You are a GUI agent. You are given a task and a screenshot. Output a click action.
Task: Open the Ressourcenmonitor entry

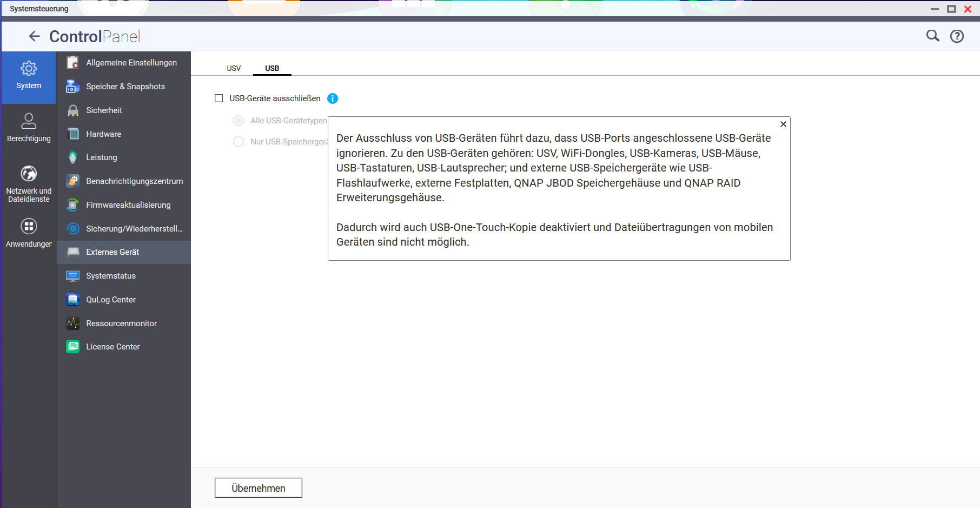tap(124, 324)
